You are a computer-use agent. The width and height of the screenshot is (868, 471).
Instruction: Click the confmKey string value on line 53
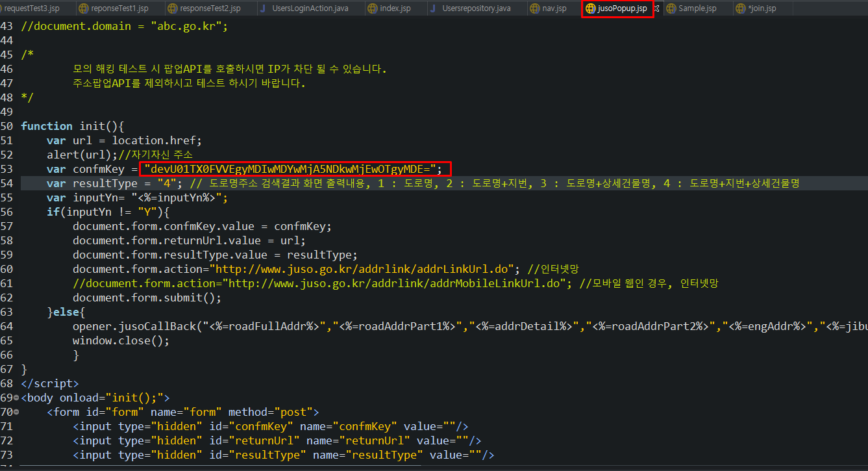coord(290,169)
